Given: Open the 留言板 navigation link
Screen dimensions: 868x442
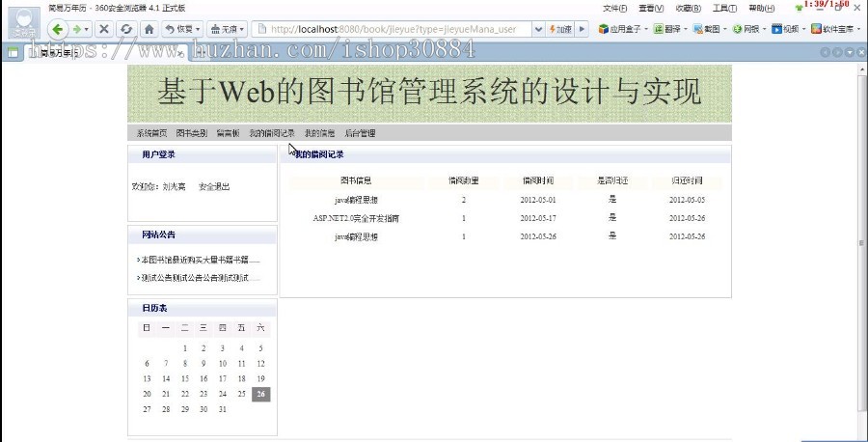Looking at the screenshot, I should tap(228, 133).
